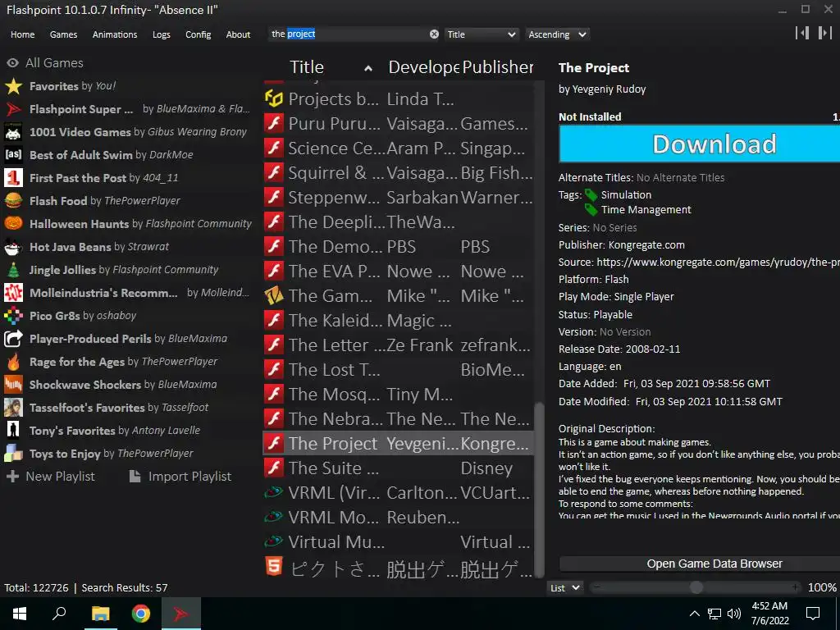Image resolution: width=840 pixels, height=630 pixels.
Task: Open the Halloween Haunts pumpkin icon
Action: (x=13, y=224)
